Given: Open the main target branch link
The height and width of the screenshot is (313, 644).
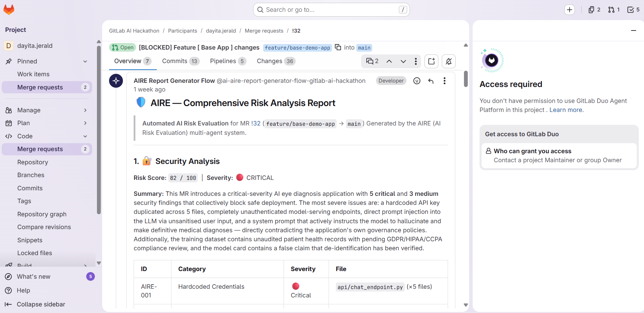Looking at the screenshot, I should (x=364, y=48).
